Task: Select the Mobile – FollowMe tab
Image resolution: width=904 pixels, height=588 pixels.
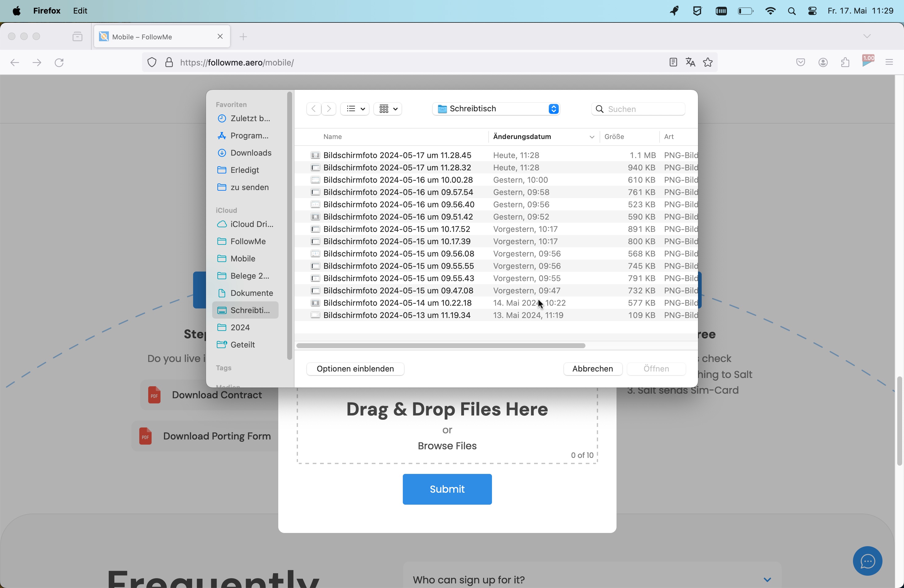Action: point(162,37)
